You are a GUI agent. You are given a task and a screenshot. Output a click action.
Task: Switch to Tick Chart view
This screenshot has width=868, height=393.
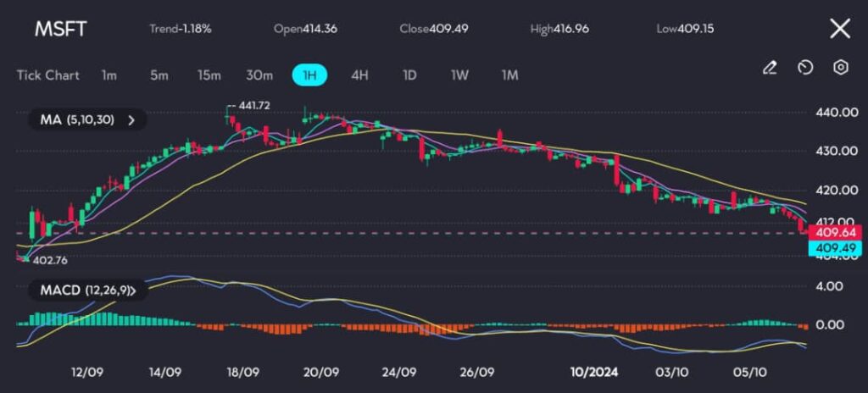(x=47, y=75)
